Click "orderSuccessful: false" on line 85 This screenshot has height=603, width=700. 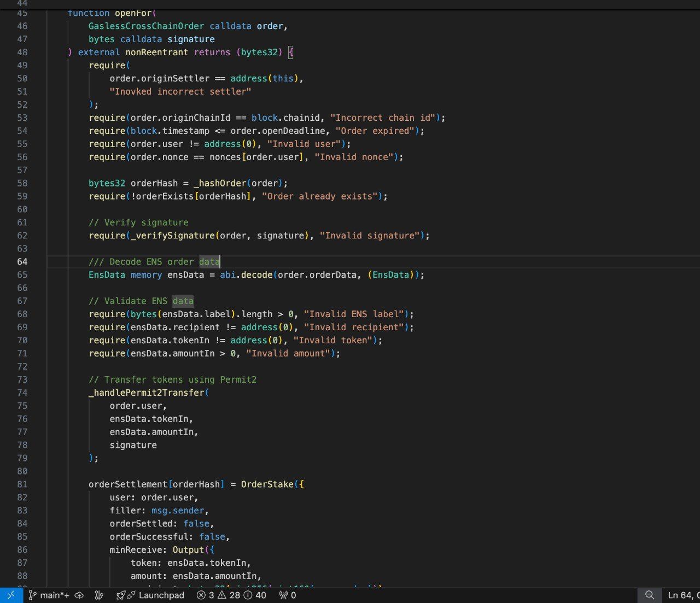coord(167,536)
